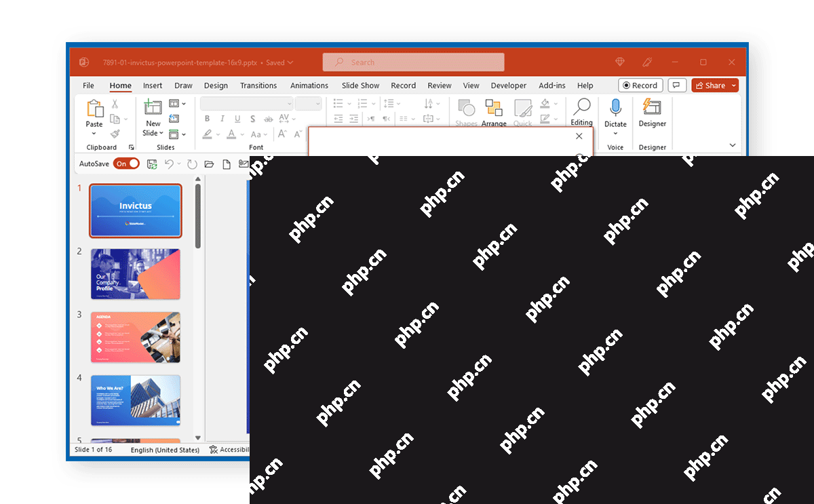Click the Undo arrow

click(170, 164)
